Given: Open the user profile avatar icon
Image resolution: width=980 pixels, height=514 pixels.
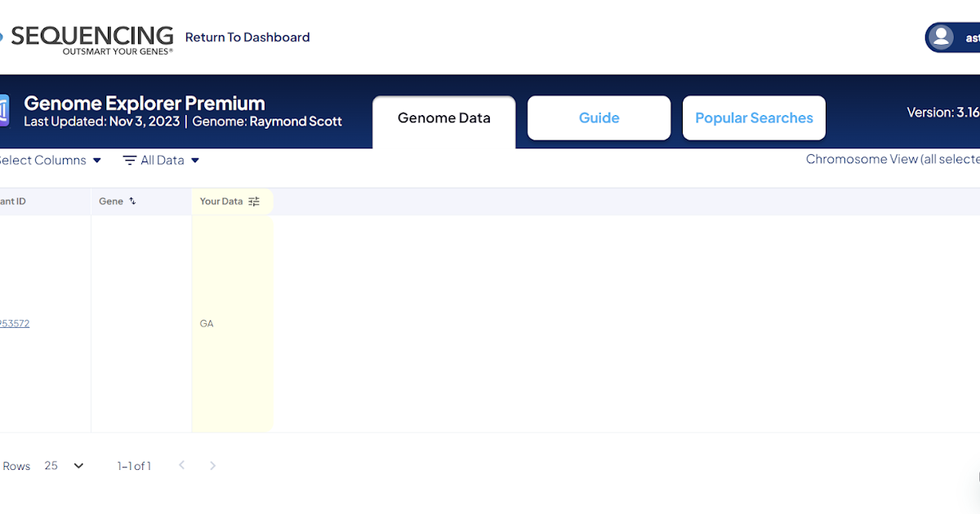Looking at the screenshot, I should click(942, 37).
